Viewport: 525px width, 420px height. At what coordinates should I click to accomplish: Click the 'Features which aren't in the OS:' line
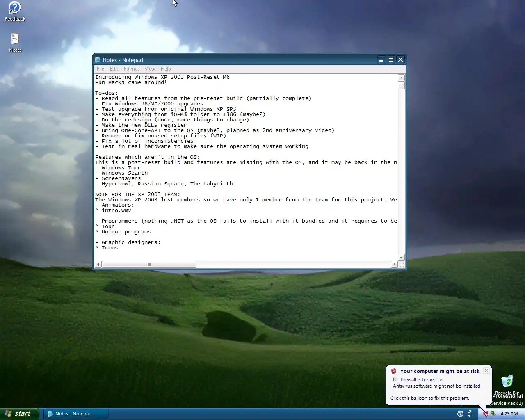(148, 157)
